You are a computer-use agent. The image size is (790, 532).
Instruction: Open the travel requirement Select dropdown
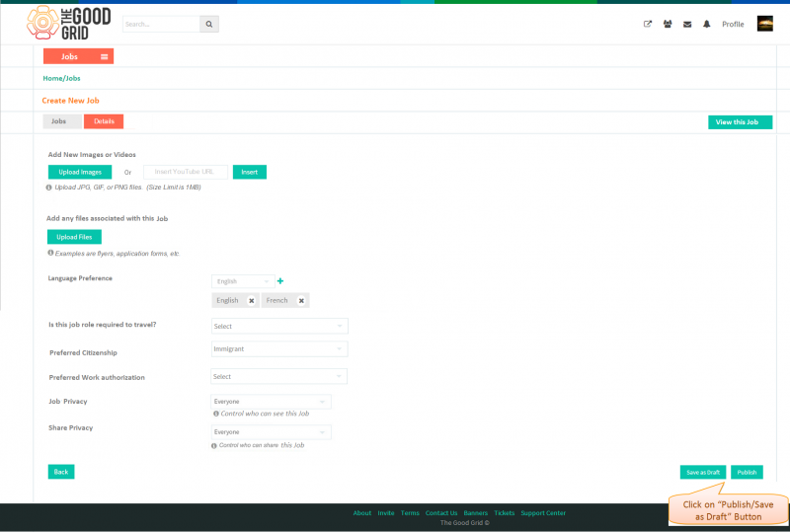[x=279, y=326]
